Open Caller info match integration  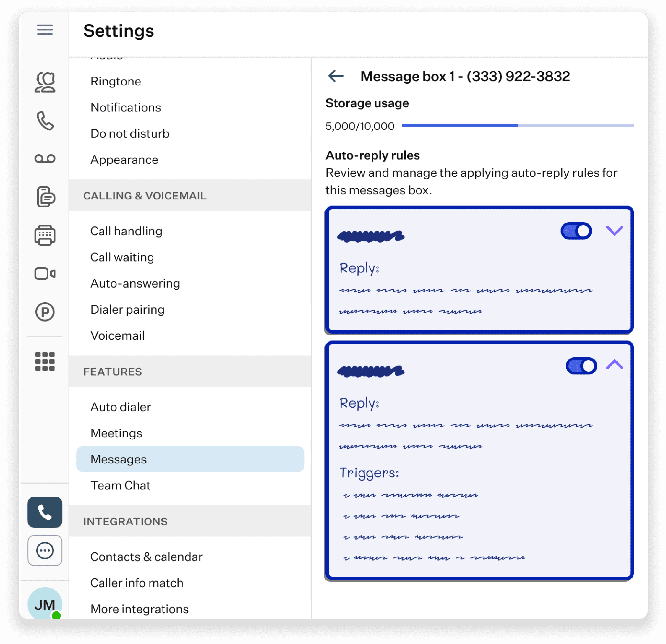tap(137, 583)
